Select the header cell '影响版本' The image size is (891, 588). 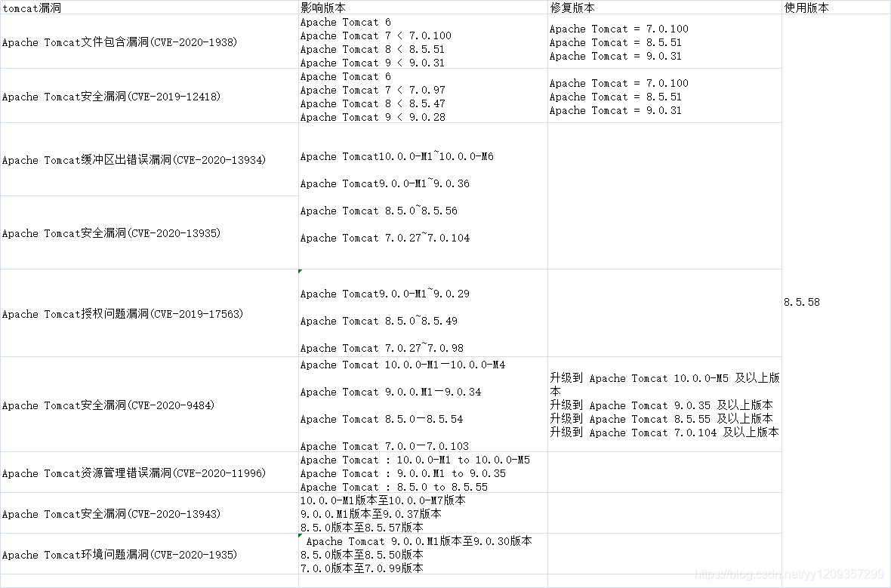click(x=424, y=8)
